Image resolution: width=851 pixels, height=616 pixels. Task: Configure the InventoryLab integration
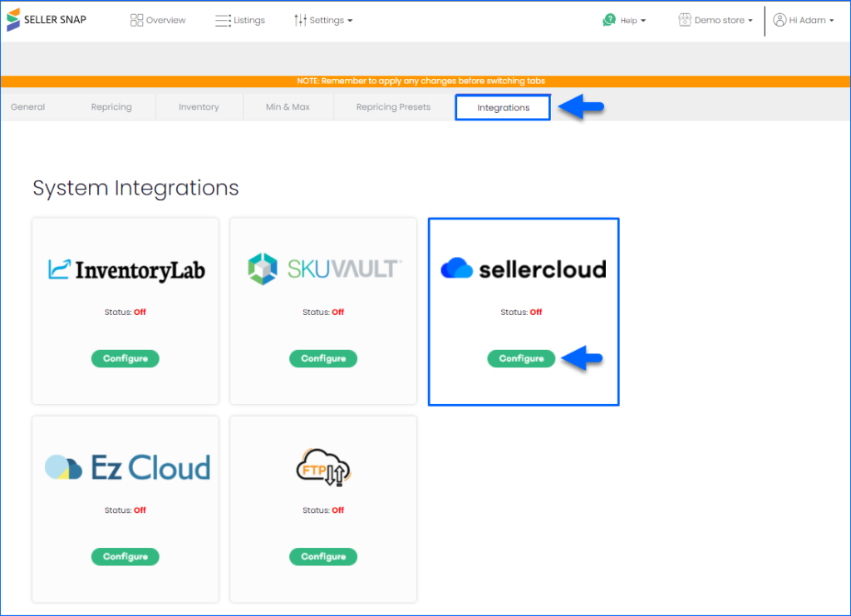[125, 358]
